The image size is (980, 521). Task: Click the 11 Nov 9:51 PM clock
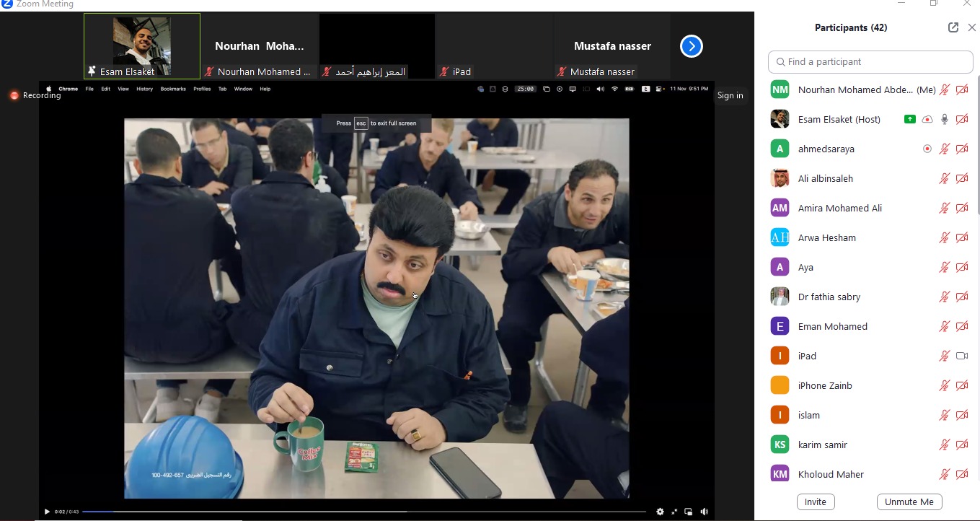click(689, 89)
